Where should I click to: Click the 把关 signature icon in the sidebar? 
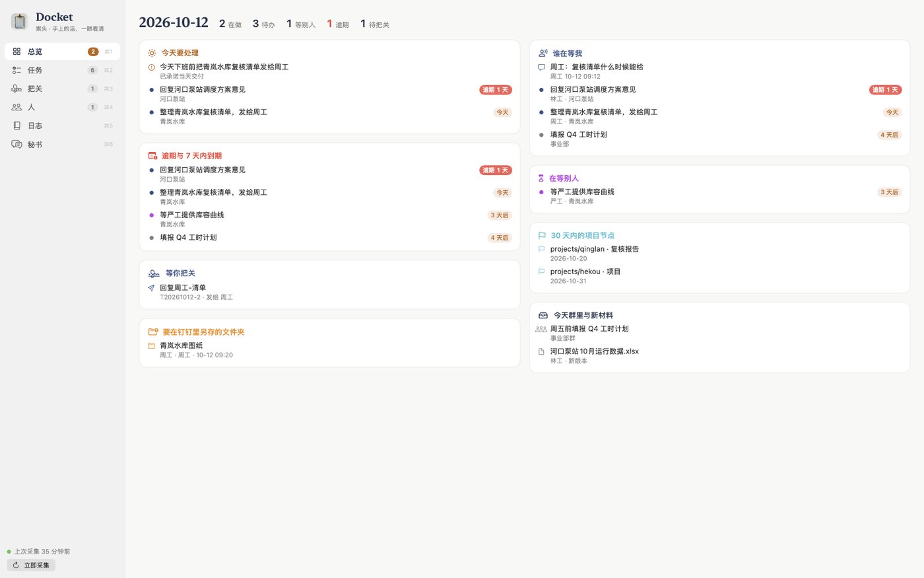point(16,89)
